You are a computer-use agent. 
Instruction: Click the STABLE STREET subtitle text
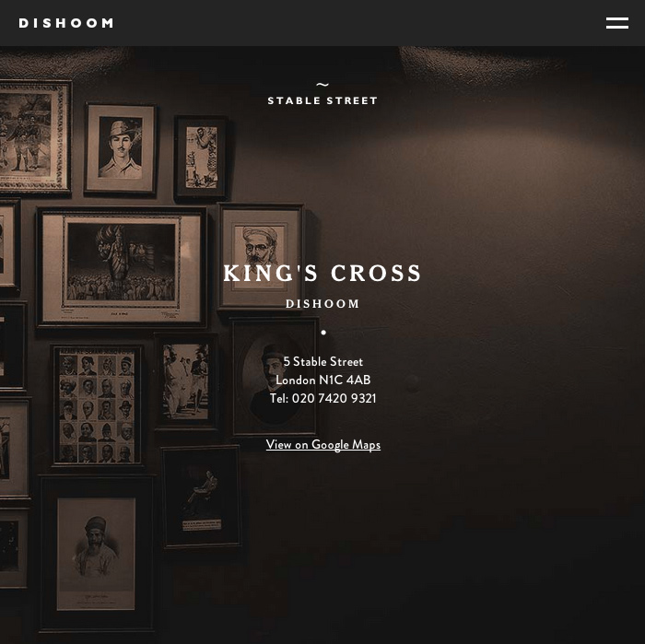pyautogui.click(x=322, y=100)
